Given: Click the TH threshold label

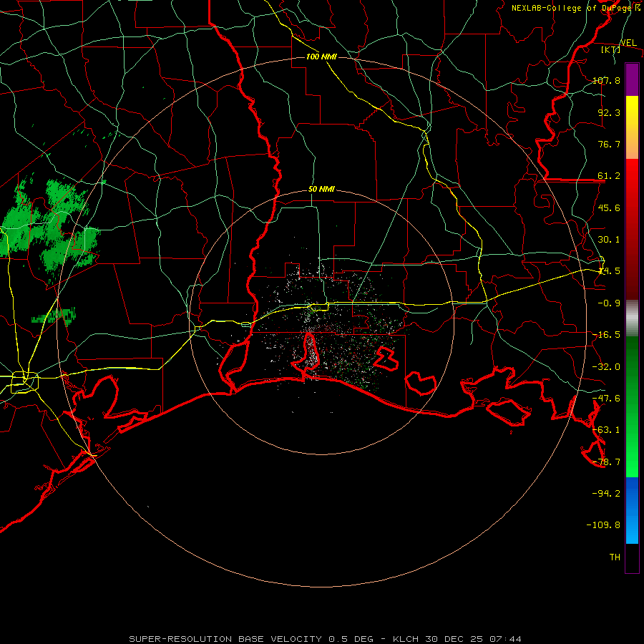Looking at the screenshot, I should tap(615, 557).
